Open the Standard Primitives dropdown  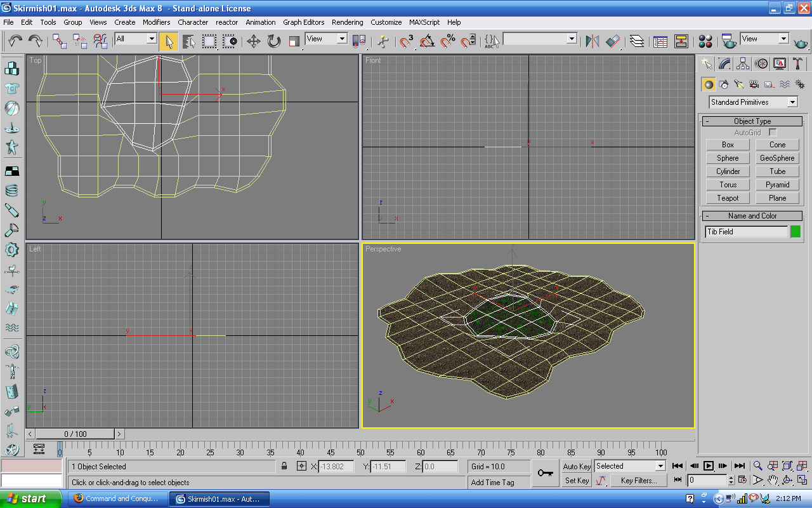click(x=753, y=102)
